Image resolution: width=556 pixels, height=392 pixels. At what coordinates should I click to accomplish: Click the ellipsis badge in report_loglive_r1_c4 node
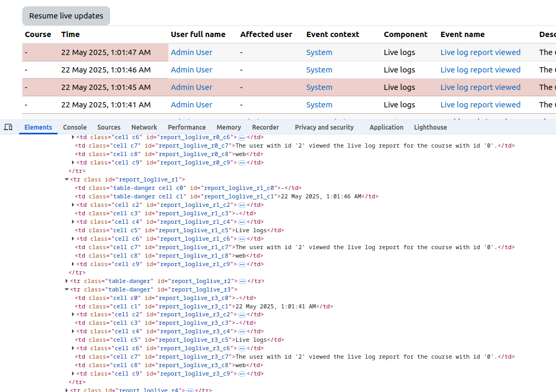coord(242,222)
